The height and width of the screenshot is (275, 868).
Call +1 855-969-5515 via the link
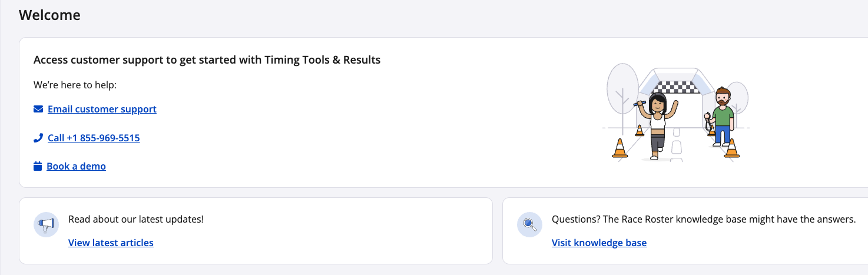[x=94, y=138]
